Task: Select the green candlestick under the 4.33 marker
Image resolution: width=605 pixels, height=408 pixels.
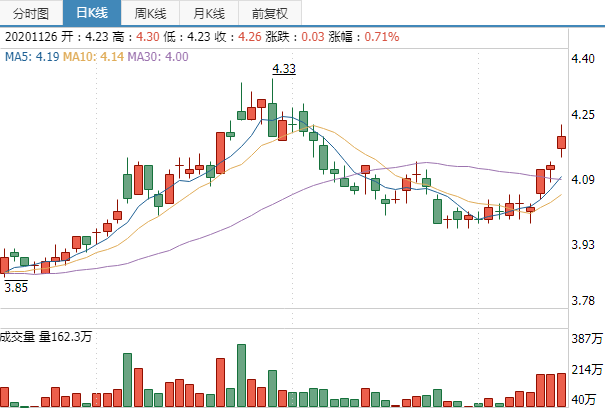Action: point(272,120)
